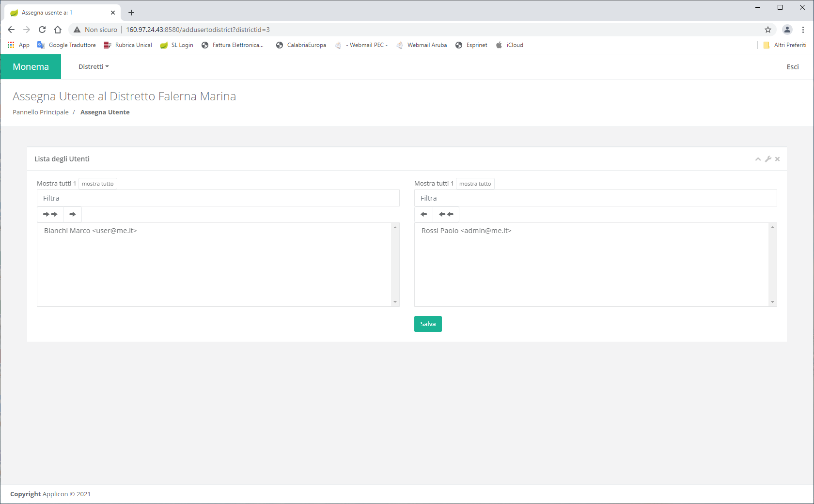Image resolution: width=814 pixels, height=504 pixels.
Task: Click the move all left double-arrow button
Action: 446,214
